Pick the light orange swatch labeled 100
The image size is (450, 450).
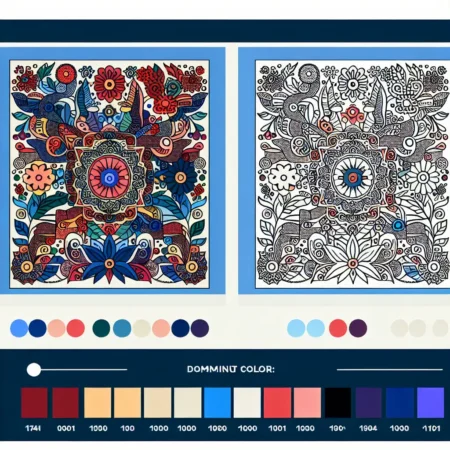click(128, 403)
